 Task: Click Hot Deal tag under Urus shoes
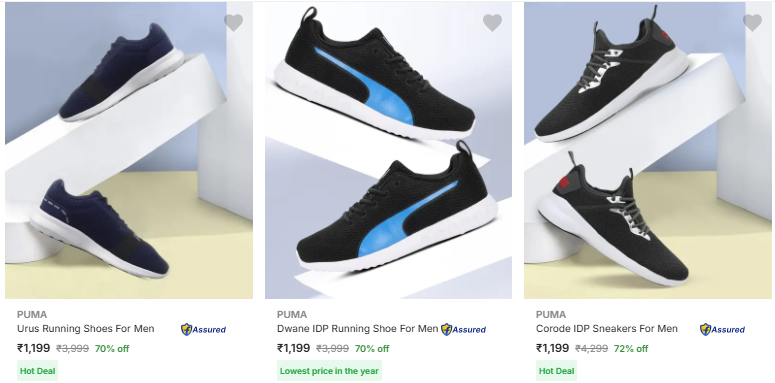(x=38, y=371)
